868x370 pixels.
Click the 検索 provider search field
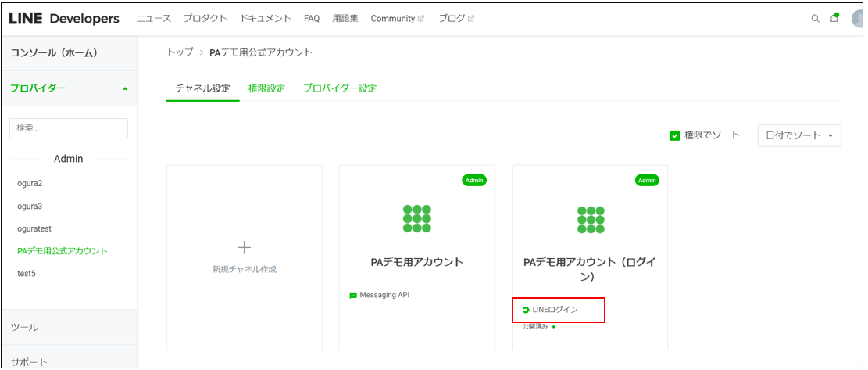tap(69, 128)
